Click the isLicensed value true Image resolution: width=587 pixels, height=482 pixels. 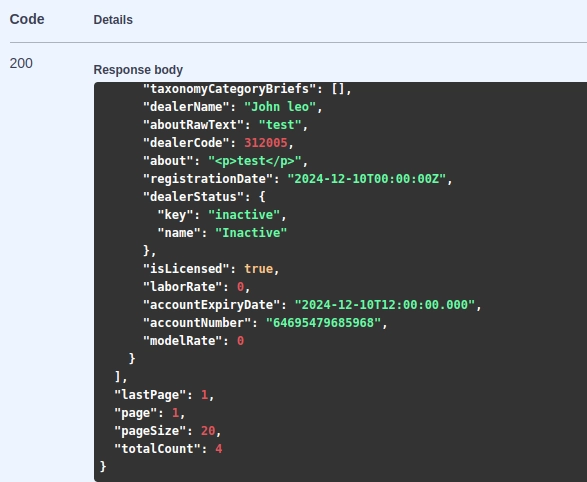pyautogui.click(x=259, y=269)
